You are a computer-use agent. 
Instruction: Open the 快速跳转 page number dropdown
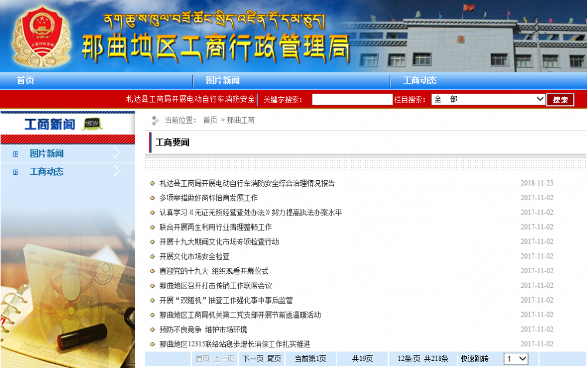(516, 358)
